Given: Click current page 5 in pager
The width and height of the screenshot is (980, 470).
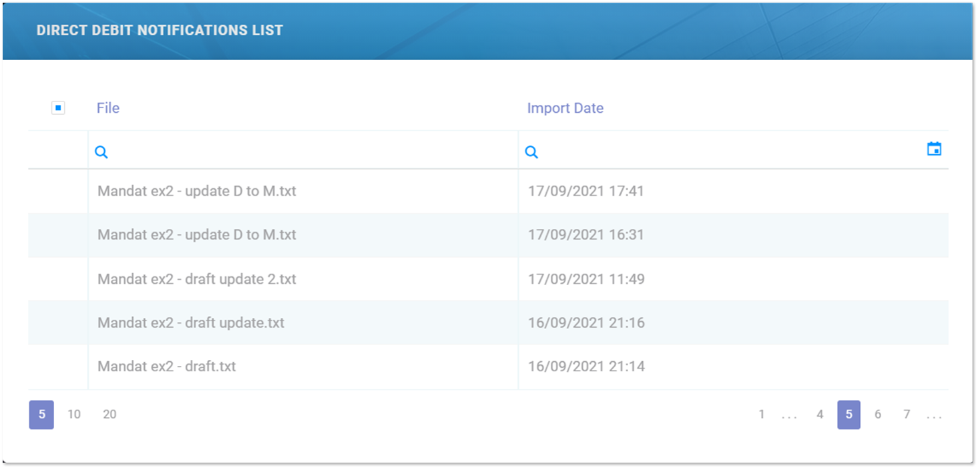Looking at the screenshot, I should coord(848,415).
